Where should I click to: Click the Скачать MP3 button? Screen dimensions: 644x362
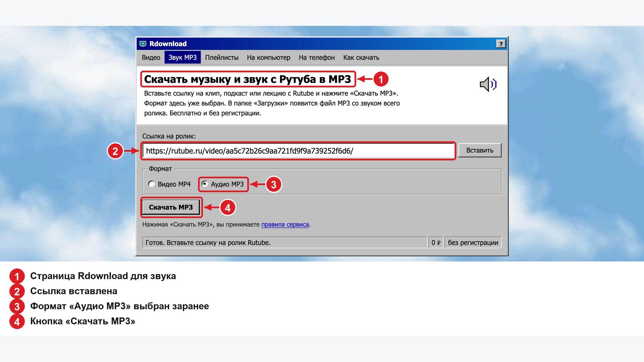[x=171, y=207]
